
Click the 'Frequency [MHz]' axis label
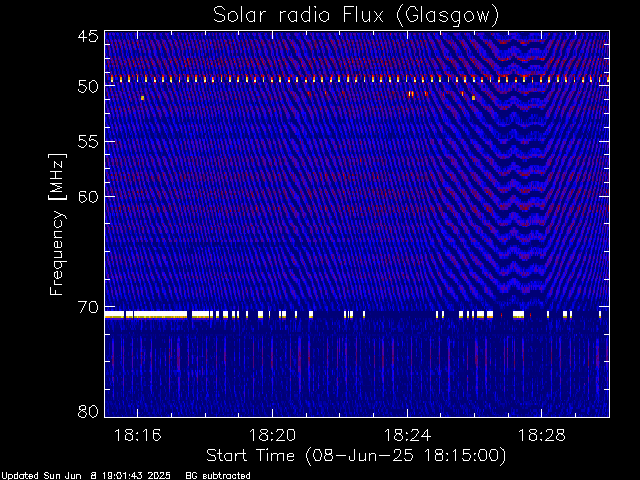tap(57, 224)
